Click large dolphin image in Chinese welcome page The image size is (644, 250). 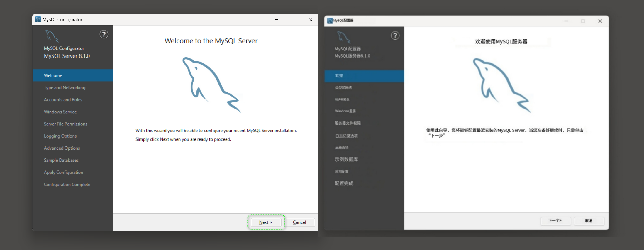(x=502, y=85)
